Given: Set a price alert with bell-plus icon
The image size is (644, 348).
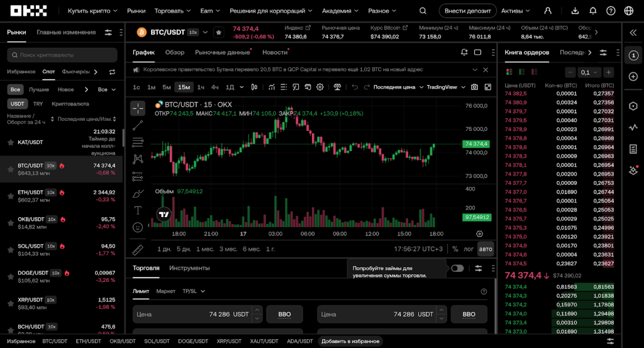Looking at the screenshot, I should 464,52.
